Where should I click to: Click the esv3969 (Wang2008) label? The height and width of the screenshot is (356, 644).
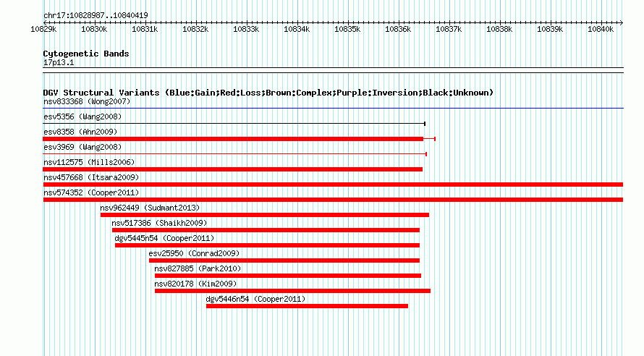point(82,147)
